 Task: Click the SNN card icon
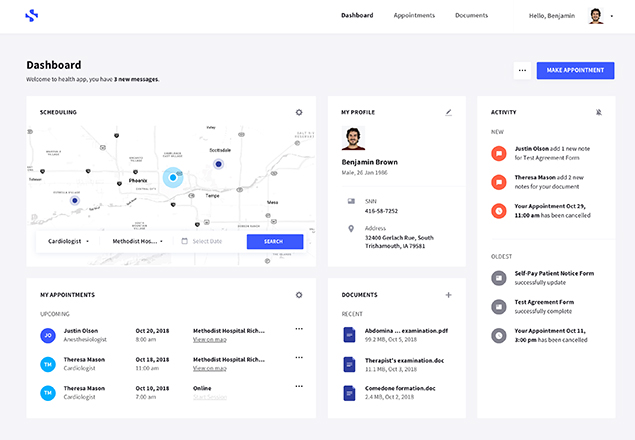(351, 201)
